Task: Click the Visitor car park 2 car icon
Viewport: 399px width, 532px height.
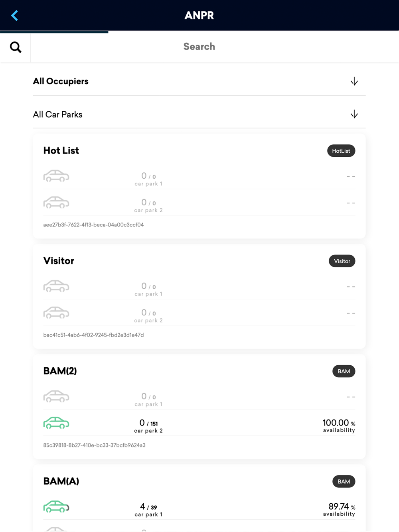Action: (56, 313)
